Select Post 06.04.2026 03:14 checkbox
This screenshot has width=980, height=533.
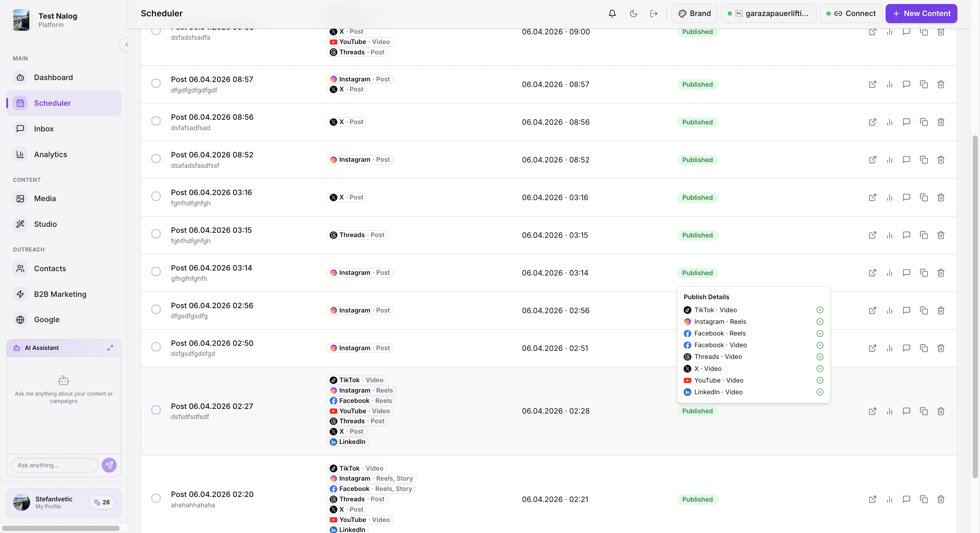[x=156, y=272]
